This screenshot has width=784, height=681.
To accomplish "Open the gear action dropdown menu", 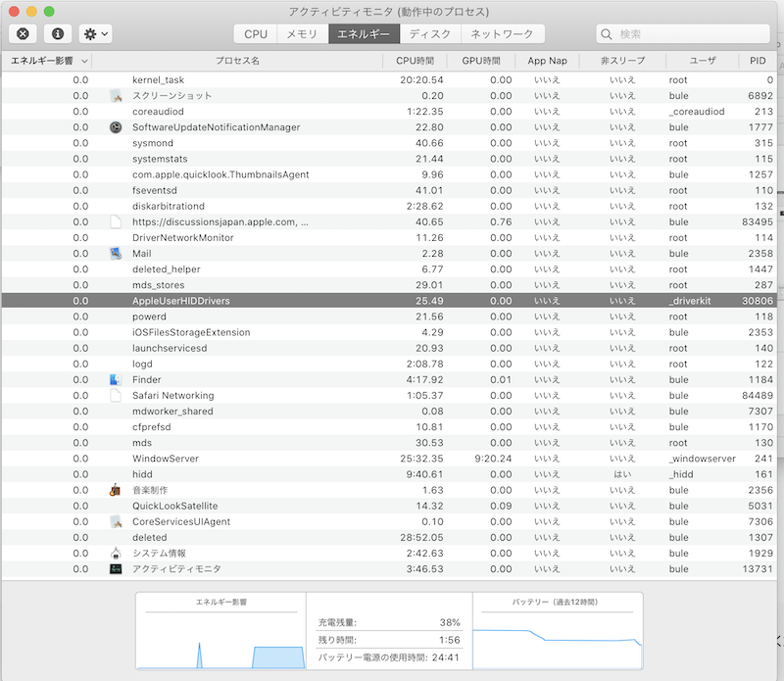I will (x=95, y=33).
